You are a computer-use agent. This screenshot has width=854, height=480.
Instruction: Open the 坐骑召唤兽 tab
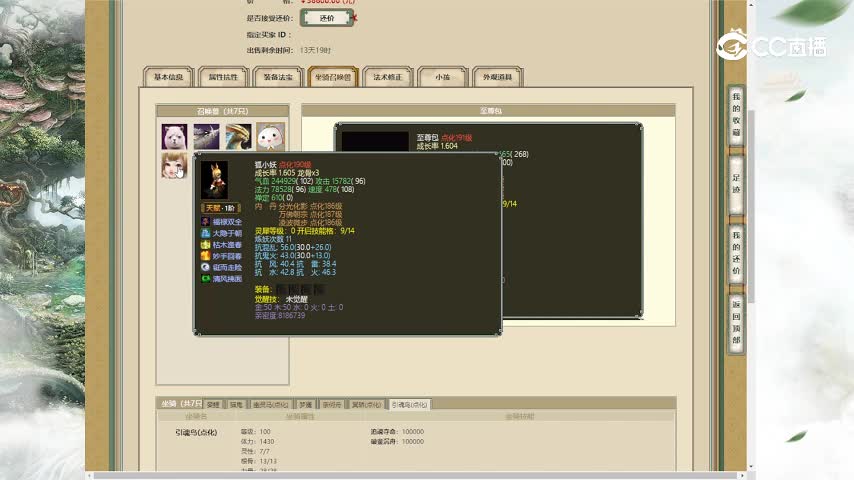point(333,77)
